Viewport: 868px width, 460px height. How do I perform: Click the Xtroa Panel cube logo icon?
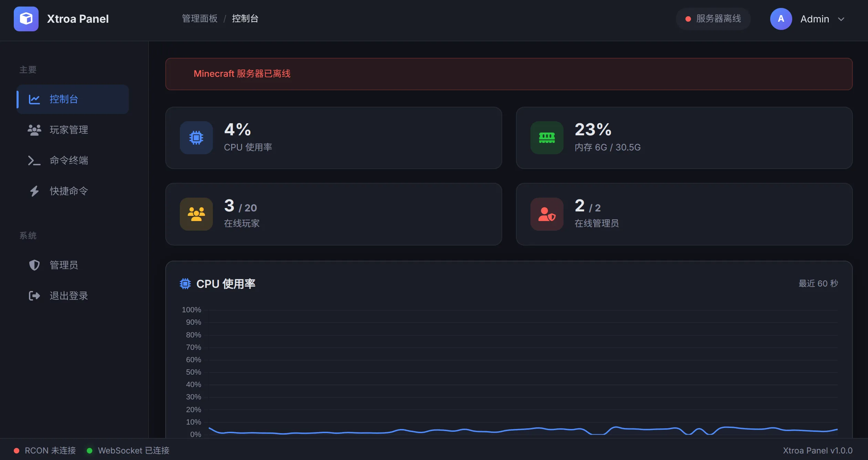26,19
